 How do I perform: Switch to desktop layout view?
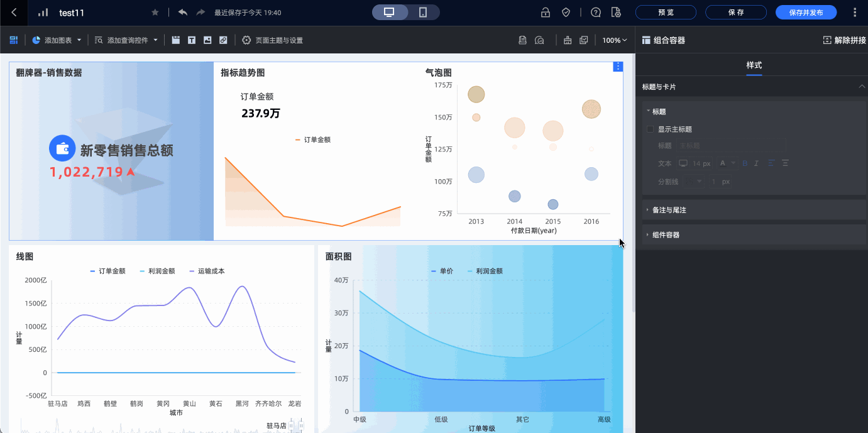[390, 13]
